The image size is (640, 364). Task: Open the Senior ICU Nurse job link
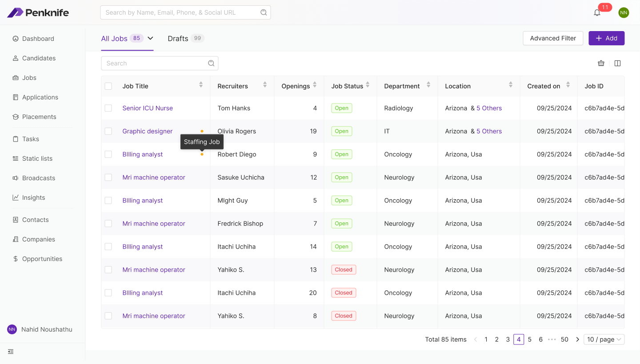tap(148, 108)
